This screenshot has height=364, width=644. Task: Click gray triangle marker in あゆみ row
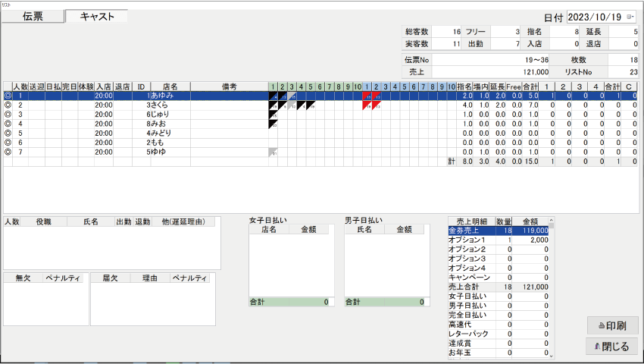[x=292, y=96]
